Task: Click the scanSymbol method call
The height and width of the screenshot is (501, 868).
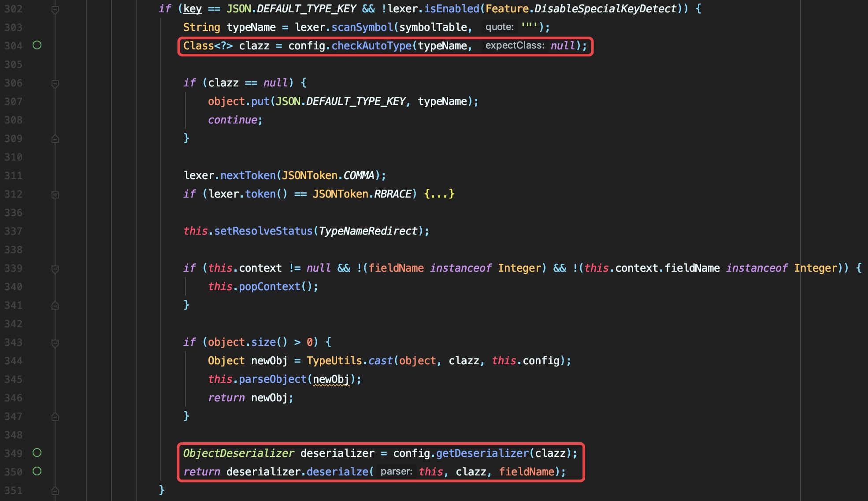Action: [x=362, y=27]
